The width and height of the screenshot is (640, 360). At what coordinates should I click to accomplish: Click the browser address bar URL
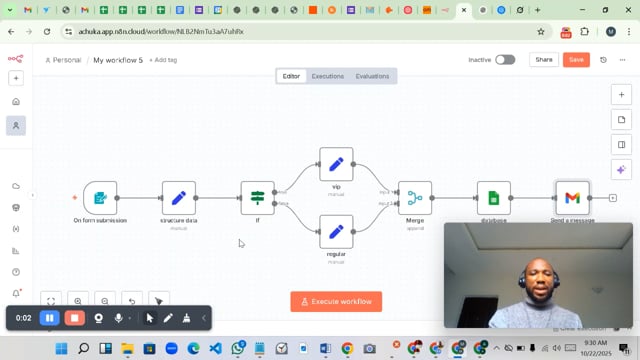pos(161,31)
